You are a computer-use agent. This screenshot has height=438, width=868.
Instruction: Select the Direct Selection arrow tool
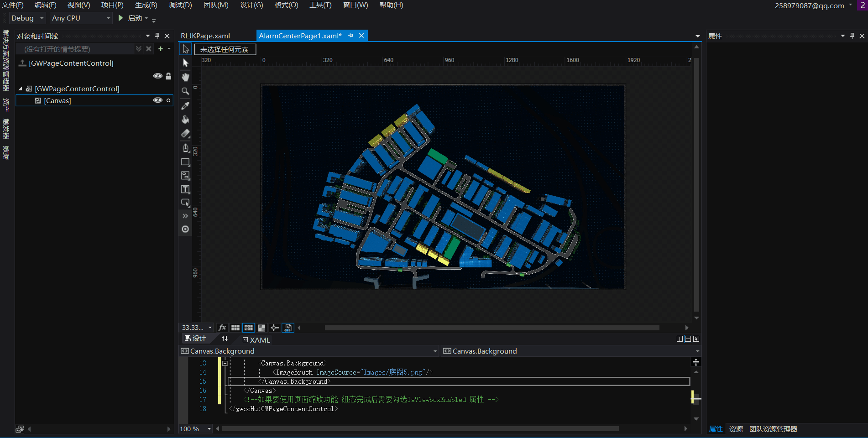pyautogui.click(x=185, y=63)
